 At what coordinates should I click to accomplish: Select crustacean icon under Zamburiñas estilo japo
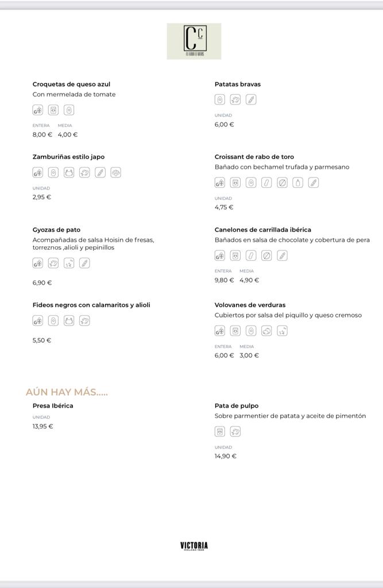click(x=69, y=172)
